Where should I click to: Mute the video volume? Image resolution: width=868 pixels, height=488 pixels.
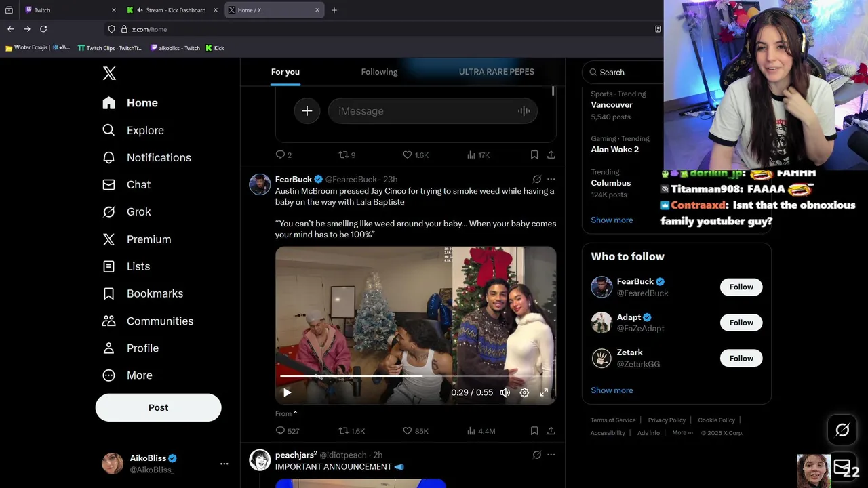point(505,392)
